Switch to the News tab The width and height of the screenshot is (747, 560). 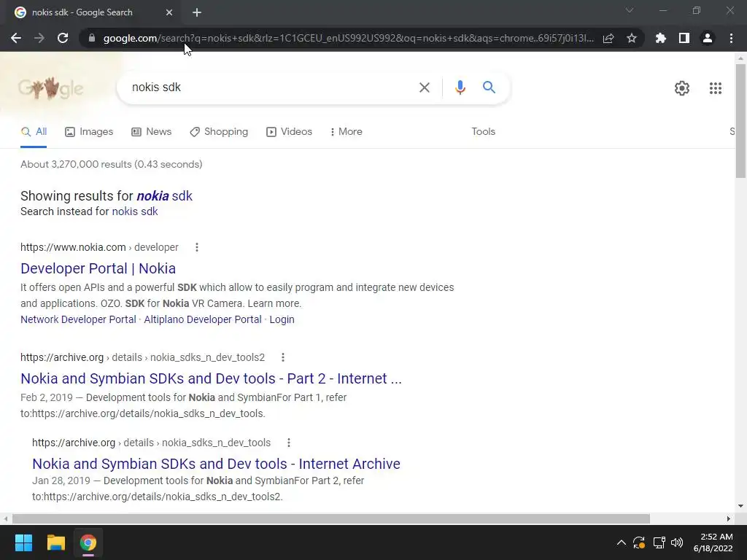(152, 132)
